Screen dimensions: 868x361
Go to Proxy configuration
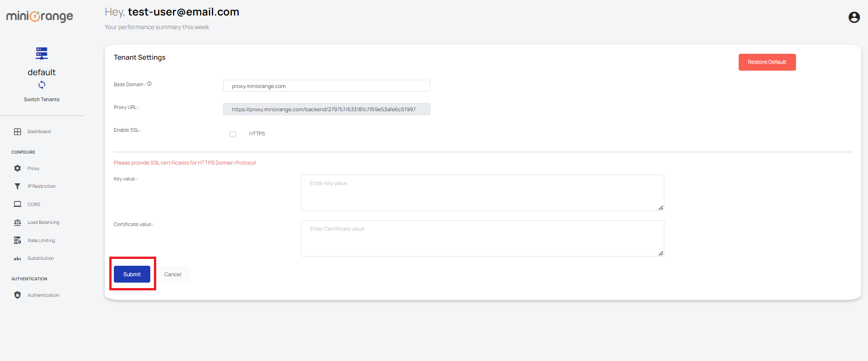pos(34,169)
